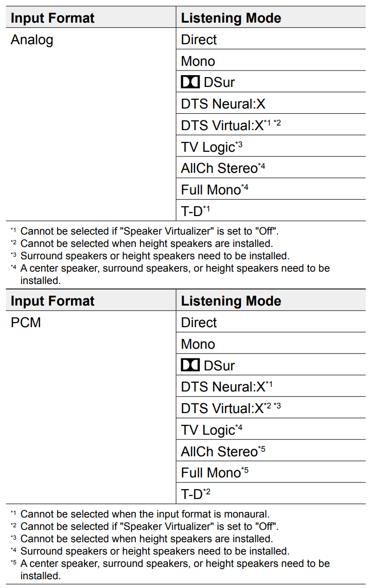Select Full Mono in Analog table
This screenshot has width=369, height=588.
[x=271, y=189]
